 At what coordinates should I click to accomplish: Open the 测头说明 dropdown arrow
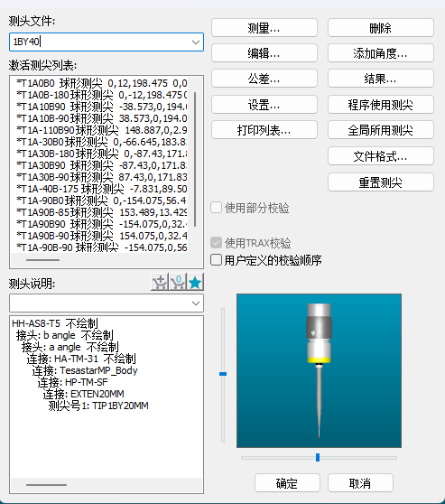pyautogui.click(x=195, y=303)
